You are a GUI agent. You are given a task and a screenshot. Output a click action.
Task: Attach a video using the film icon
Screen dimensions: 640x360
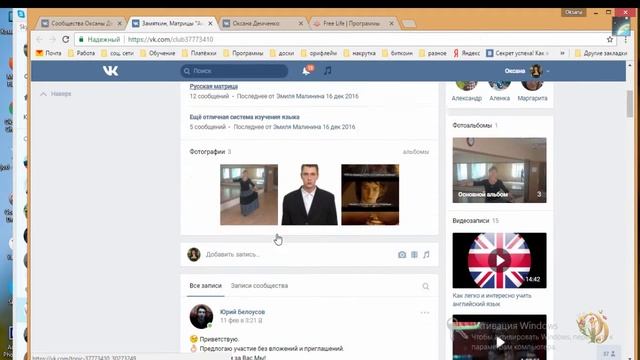[x=414, y=255]
